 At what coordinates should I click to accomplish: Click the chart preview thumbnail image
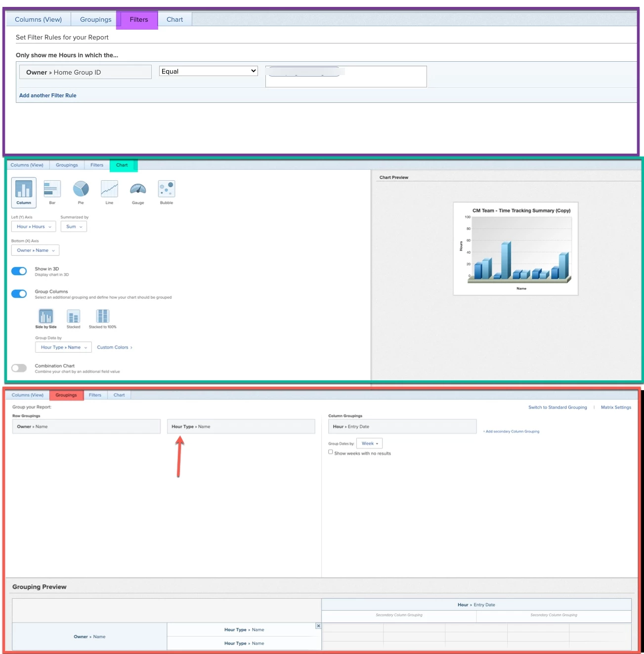tap(515, 248)
